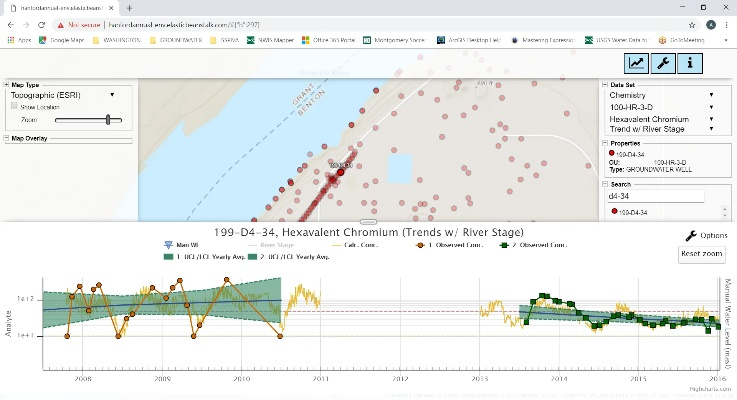Toggle Calc. Conc. series in legend
737x400 pixels.
pos(358,244)
